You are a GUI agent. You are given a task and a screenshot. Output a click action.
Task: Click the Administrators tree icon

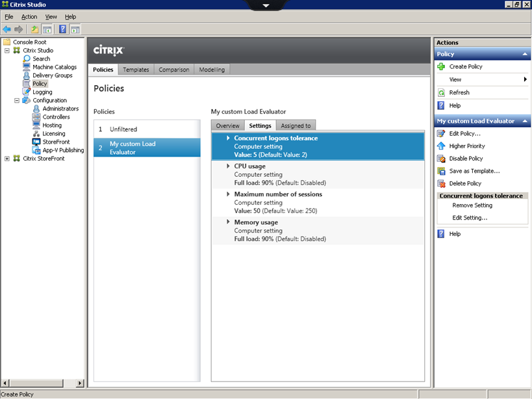click(36, 109)
